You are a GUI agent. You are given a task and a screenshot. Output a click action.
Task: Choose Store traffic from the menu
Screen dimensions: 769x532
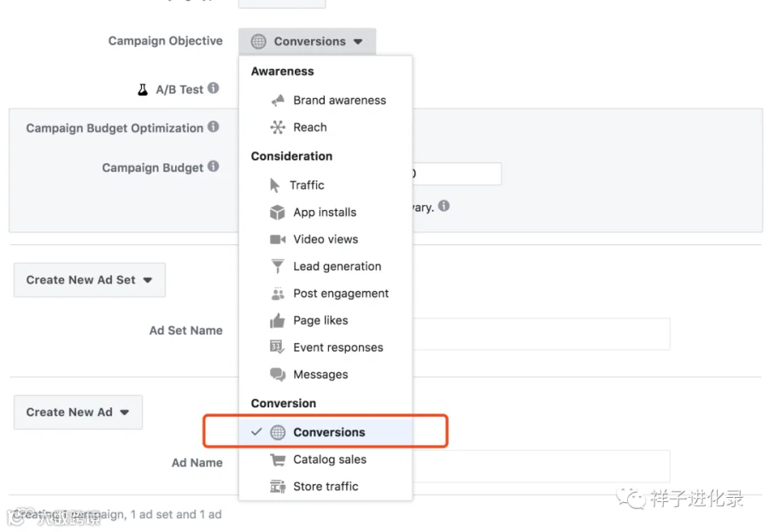(326, 487)
